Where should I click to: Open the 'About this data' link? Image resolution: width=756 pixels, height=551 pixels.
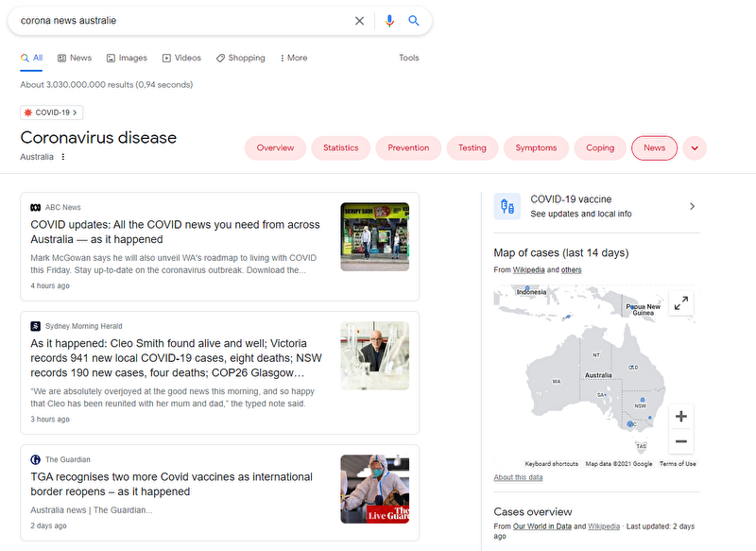518,477
